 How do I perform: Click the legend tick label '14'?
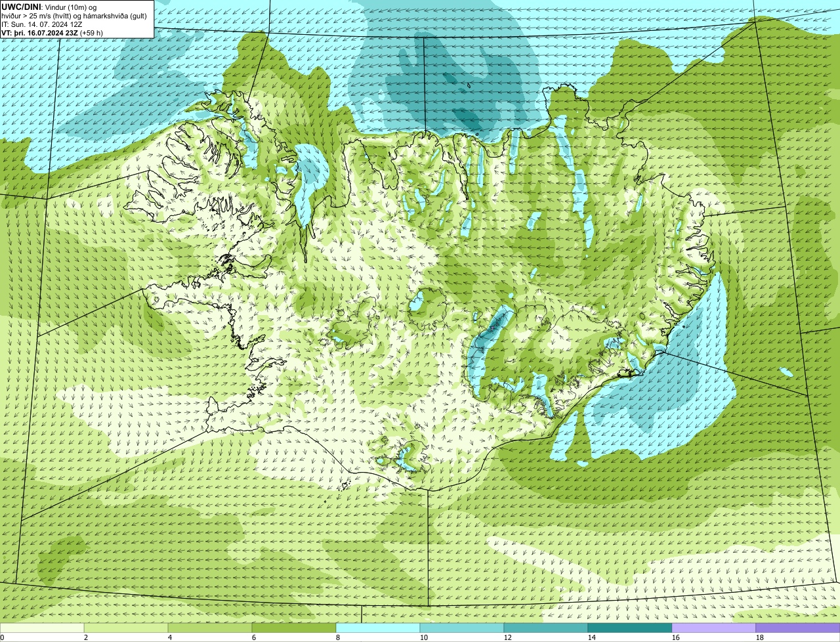tap(592, 637)
